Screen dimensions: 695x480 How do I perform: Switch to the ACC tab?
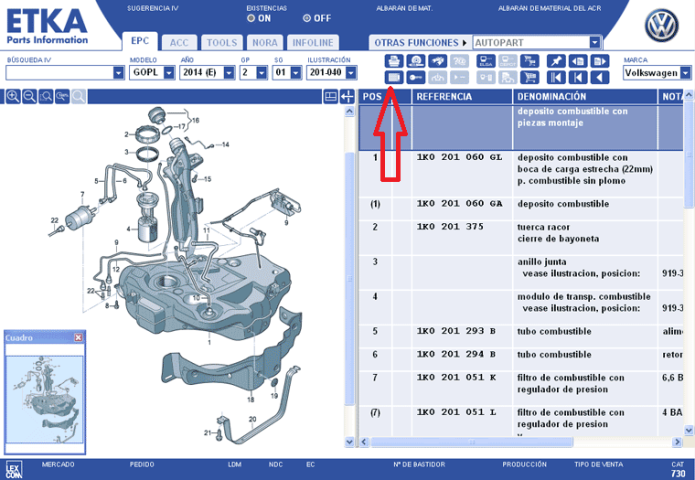(x=179, y=43)
